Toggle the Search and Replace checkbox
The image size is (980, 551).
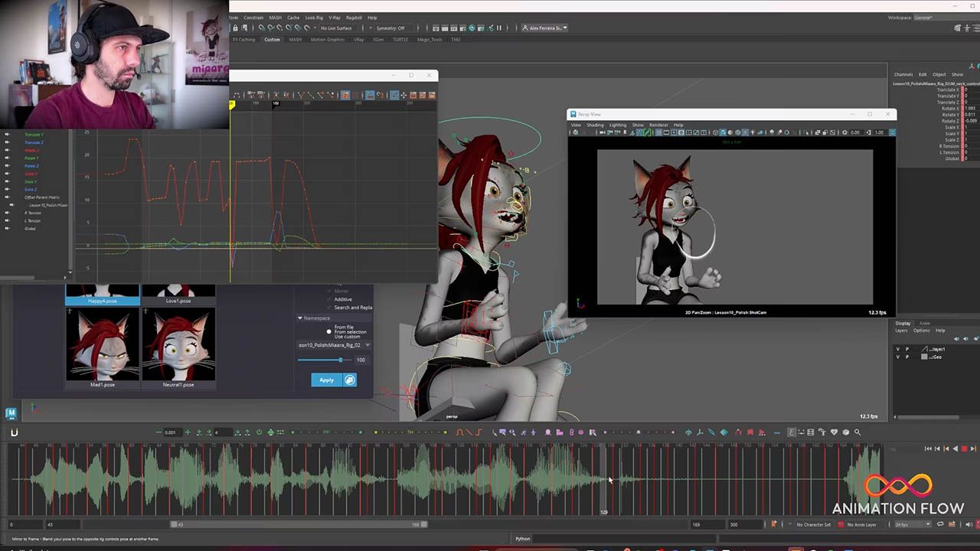(x=330, y=308)
